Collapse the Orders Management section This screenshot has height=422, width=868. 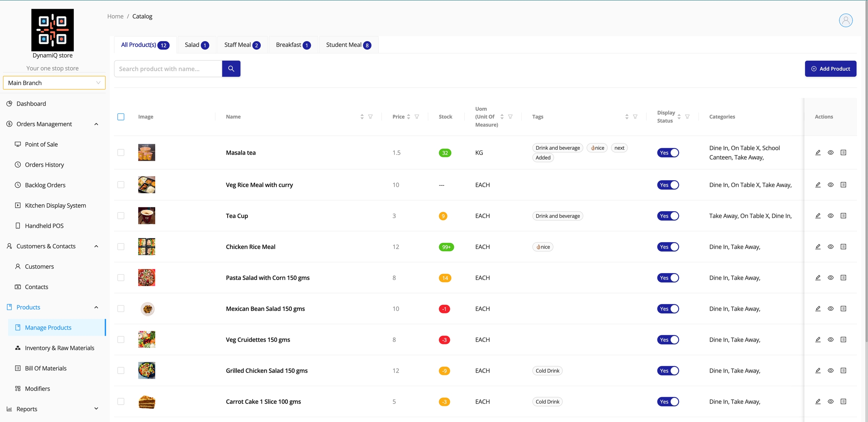pos(96,124)
